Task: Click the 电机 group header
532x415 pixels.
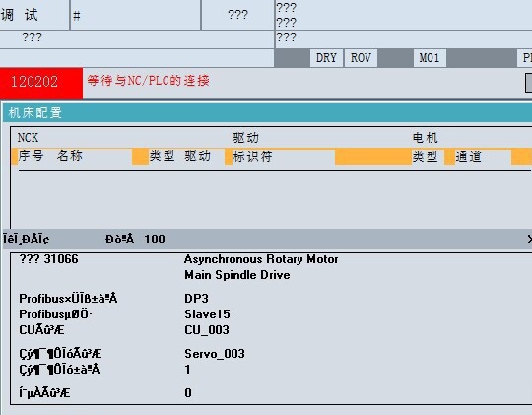Action: 425,138
